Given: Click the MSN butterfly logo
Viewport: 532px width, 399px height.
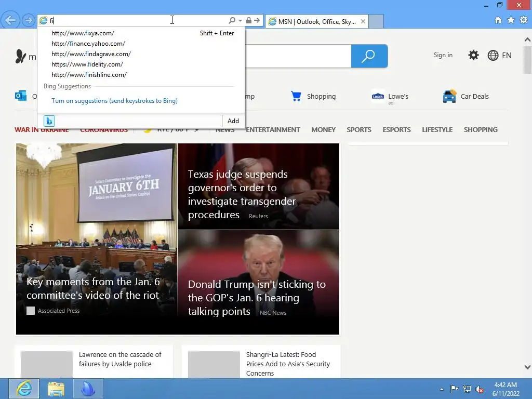Looking at the screenshot, I should click(21, 56).
